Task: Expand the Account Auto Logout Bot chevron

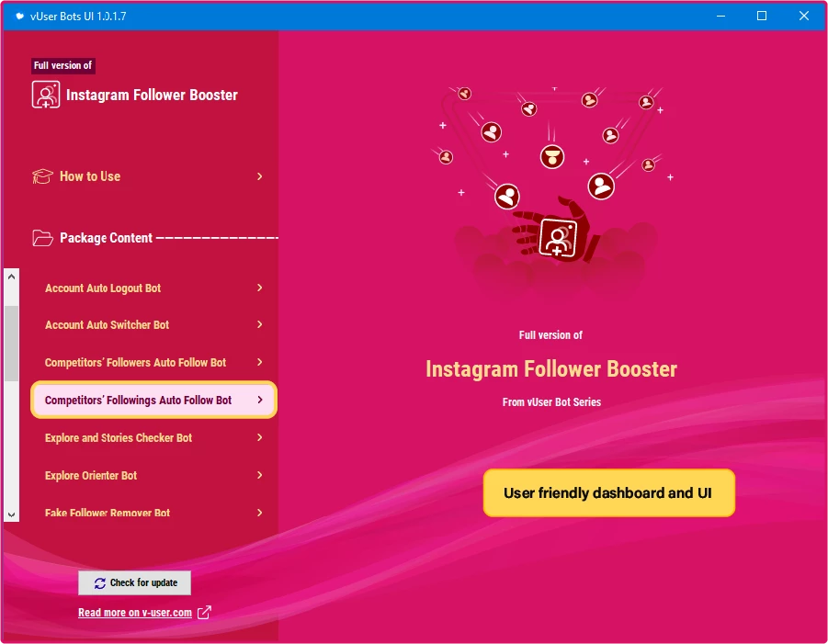Action: (259, 288)
